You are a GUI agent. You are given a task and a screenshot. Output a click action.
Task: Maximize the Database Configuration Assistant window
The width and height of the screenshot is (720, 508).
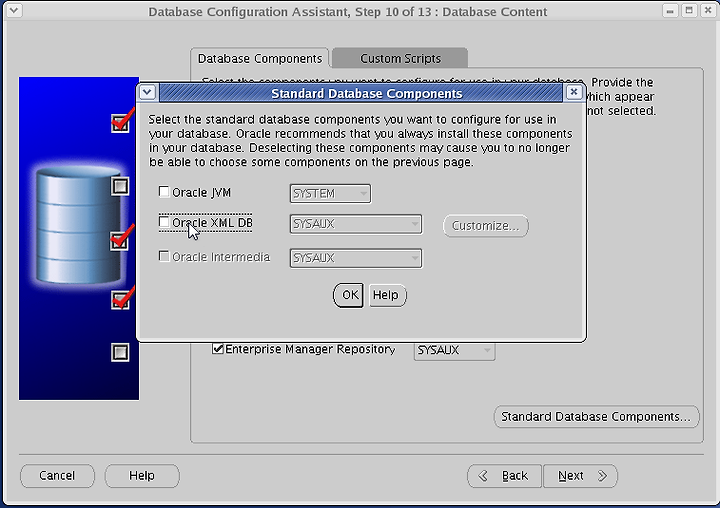pyautogui.click(x=689, y=11)
